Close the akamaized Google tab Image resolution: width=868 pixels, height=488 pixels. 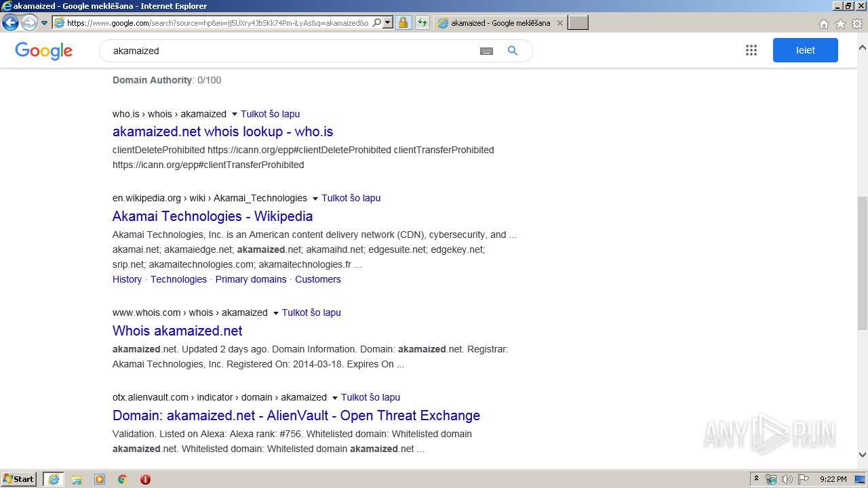click(x=559, y=23)
